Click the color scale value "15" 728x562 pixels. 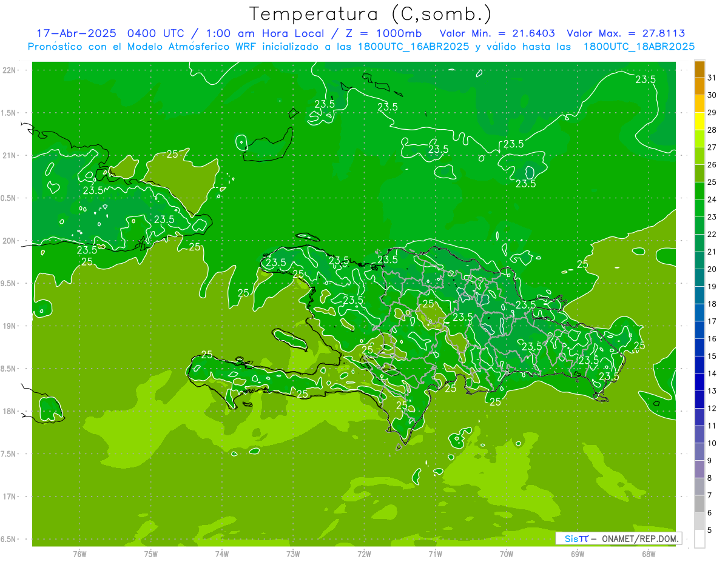coord(712,356)
